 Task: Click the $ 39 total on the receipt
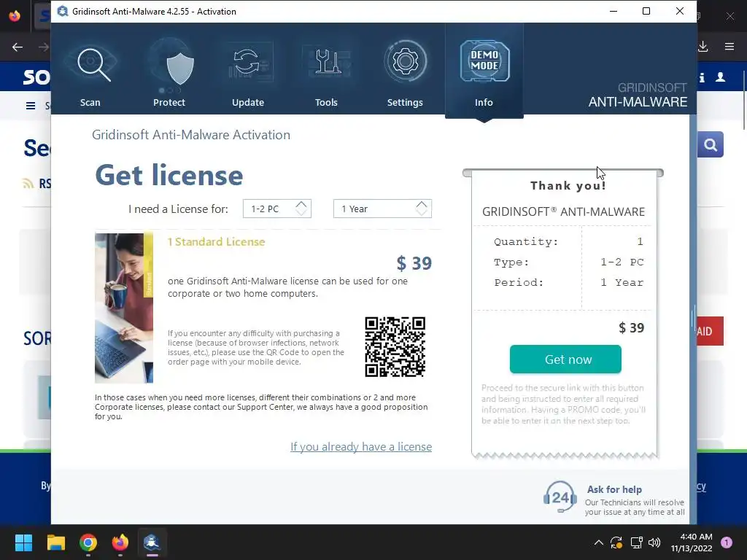tap(631, 327)
